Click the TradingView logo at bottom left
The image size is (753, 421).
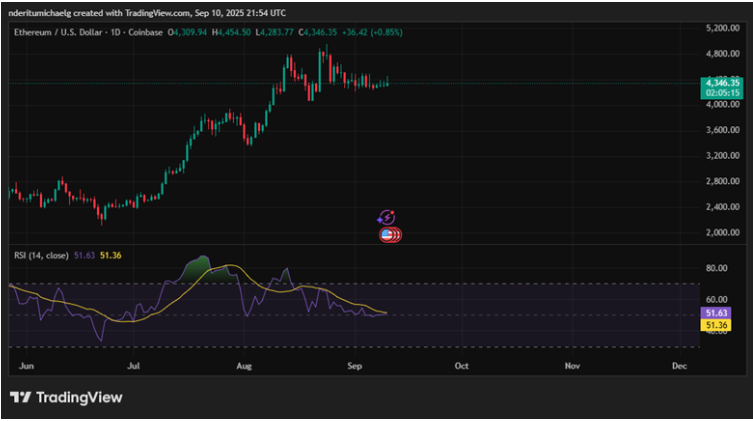click(66, 398)
